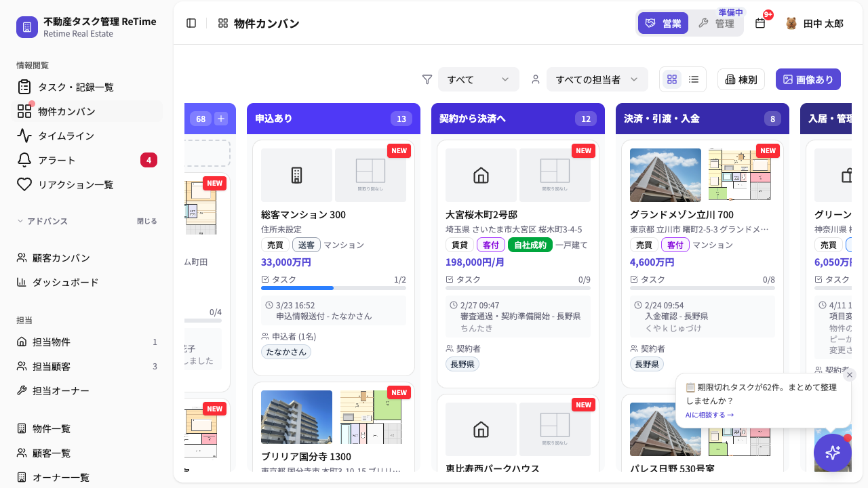Open オーナー一覧 page
The height and width of the screenshot is (488, 868).
pyautogui.click(x=87, y=477)
